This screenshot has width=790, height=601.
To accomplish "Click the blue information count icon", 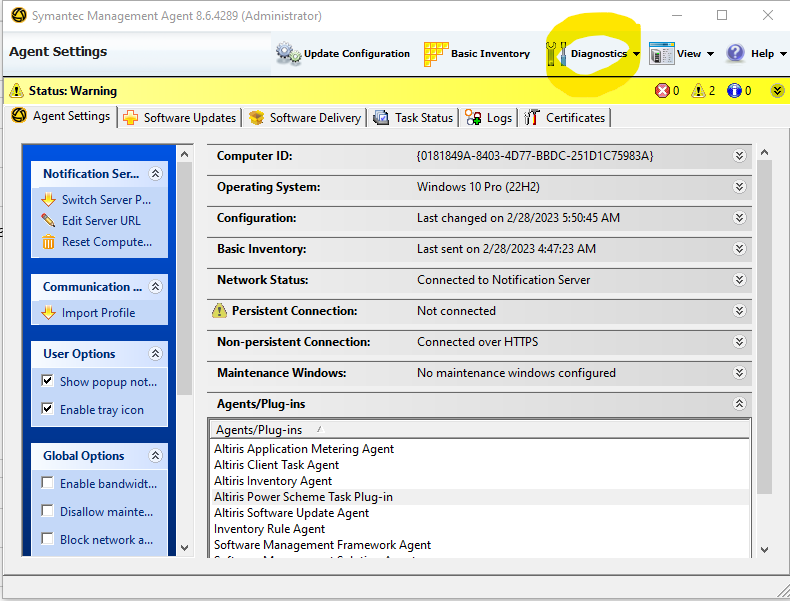I will pos(735,91).
